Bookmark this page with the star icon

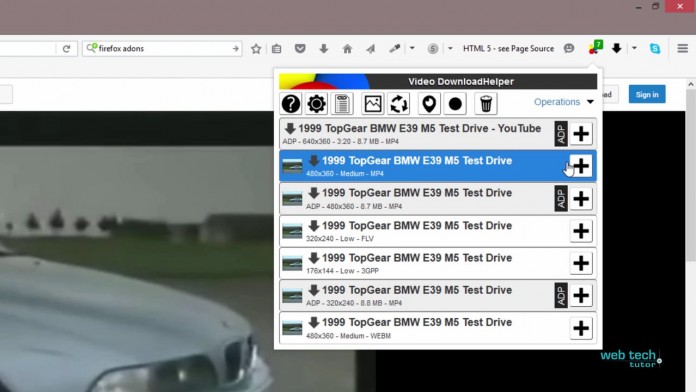[x=256, y=49]
